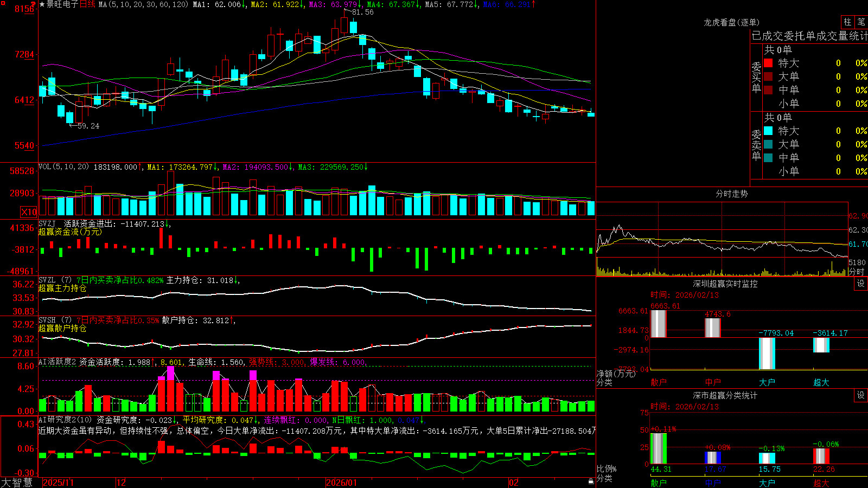Click the AI活跃度2 indicator title

pos(58,362)
